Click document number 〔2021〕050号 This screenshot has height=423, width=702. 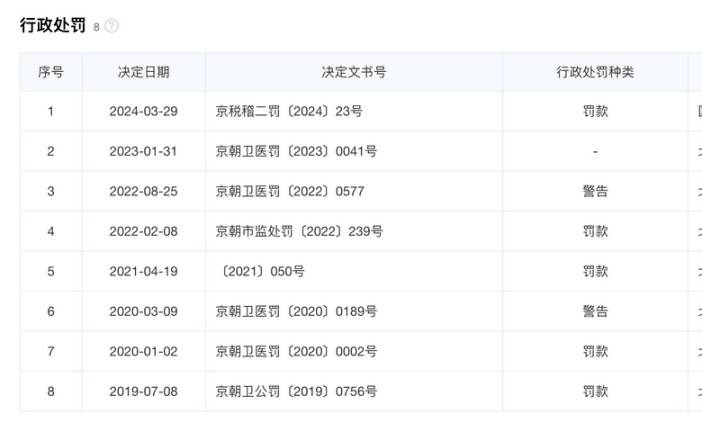pos(261,271)
